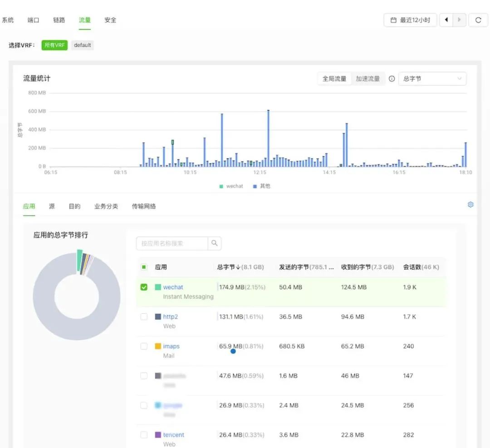Click the info icon beside 加速流量
Screen dimensions: 490x448
pos(392,79)
